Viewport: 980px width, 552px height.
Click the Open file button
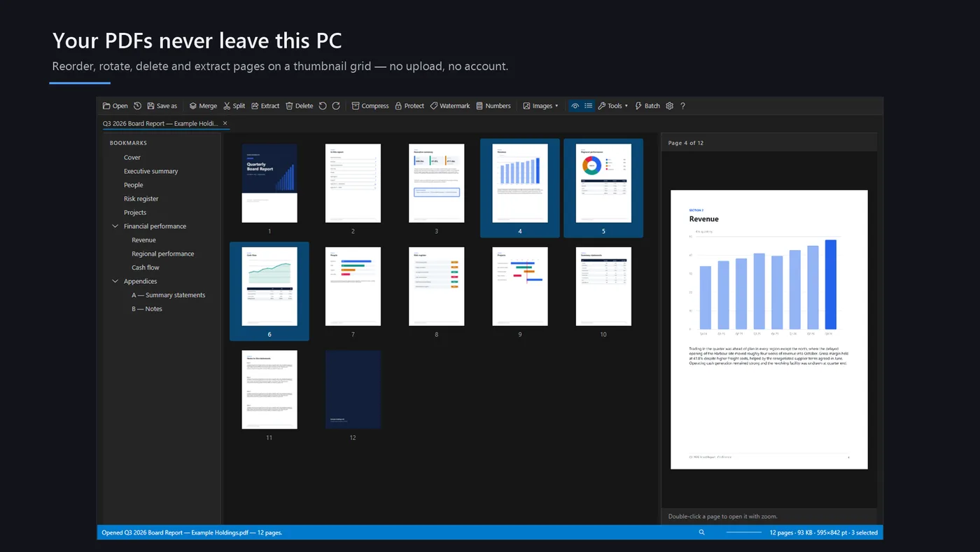(115, 106)
